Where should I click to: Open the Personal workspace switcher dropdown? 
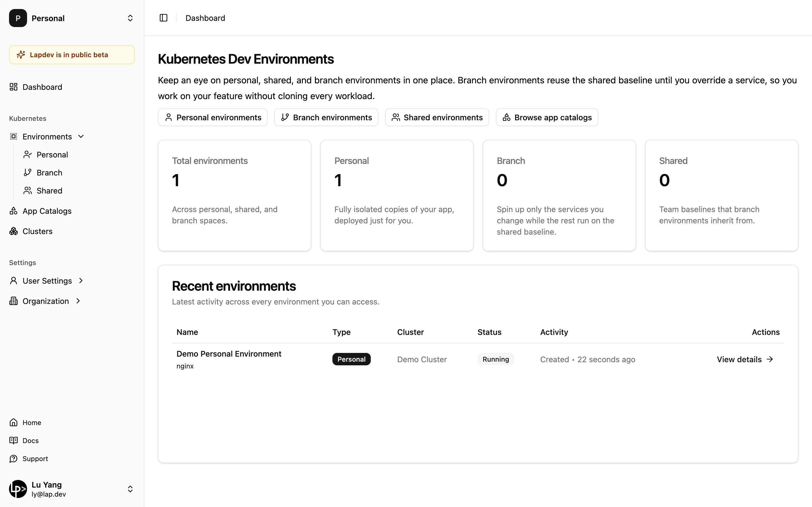(130, 18)
